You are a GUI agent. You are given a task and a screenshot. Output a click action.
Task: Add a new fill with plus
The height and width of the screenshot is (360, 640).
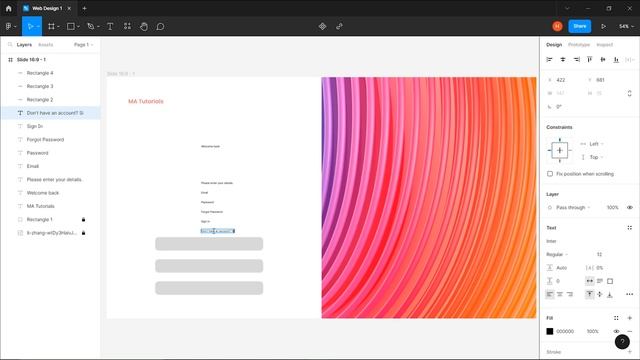tap(629, 318)
